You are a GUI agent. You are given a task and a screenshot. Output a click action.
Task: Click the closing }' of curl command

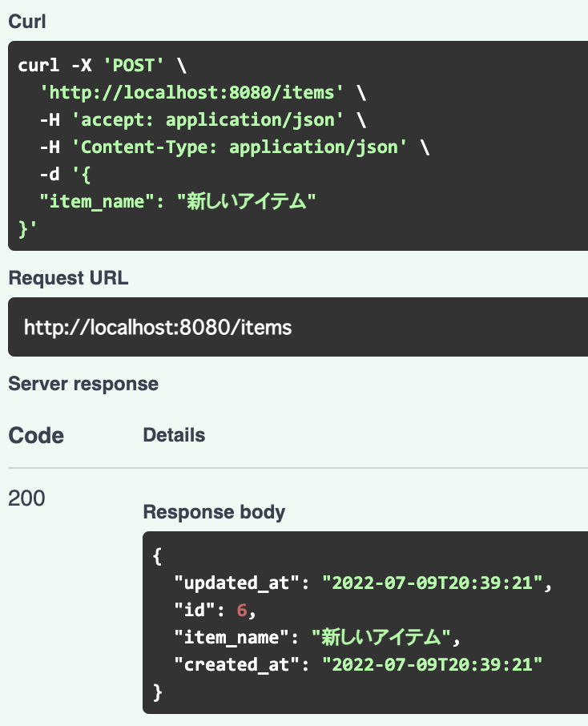[27, 229]
